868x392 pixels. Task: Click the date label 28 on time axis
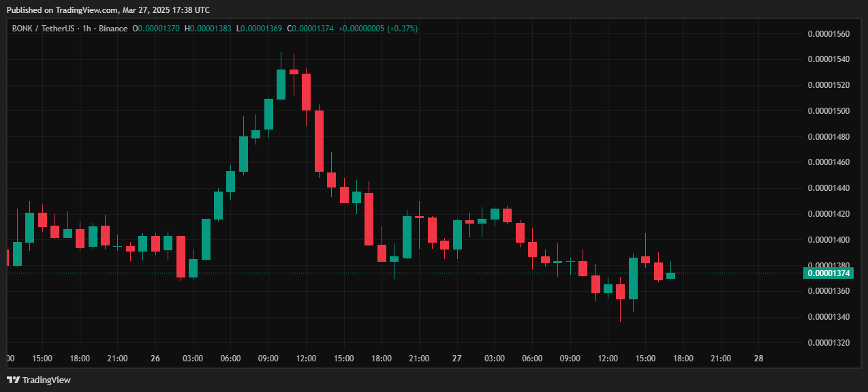point(758,358)
